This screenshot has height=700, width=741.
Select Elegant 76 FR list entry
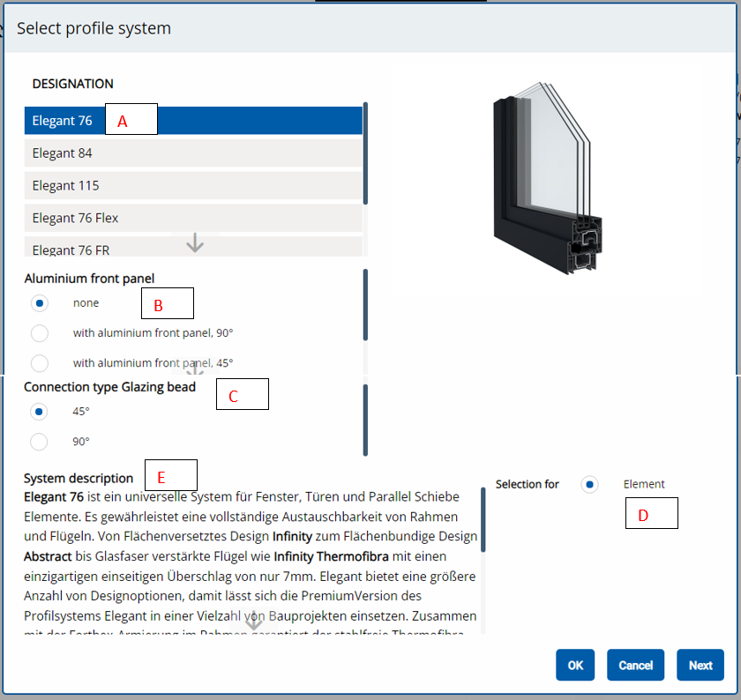tap(71, 249)
